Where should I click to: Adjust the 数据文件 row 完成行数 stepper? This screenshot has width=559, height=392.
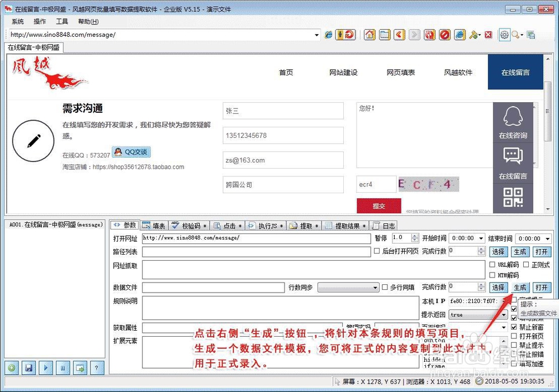481,287
